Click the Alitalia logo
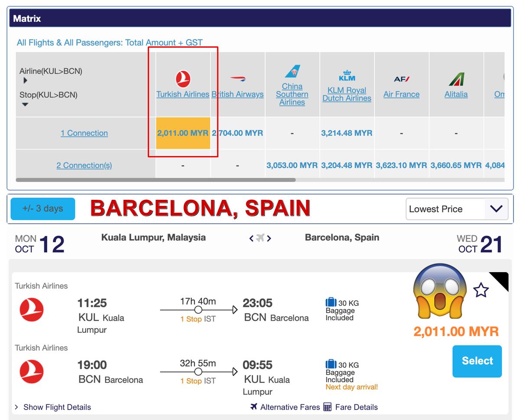520x420 pixels. pyautogui.click(x=456, y=79)
